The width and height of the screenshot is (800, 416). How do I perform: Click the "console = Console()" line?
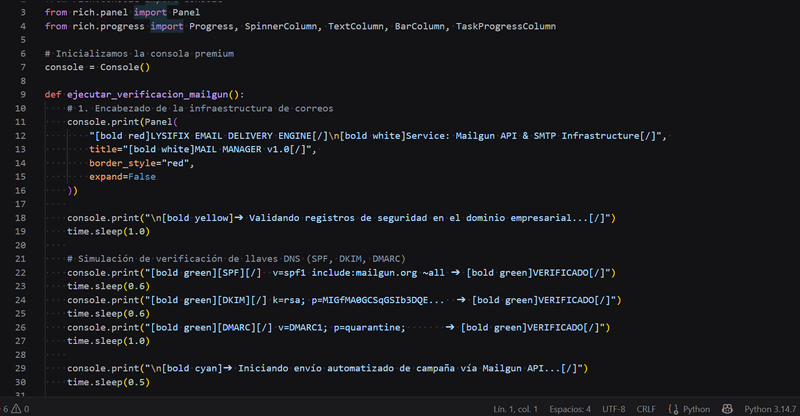97,67
